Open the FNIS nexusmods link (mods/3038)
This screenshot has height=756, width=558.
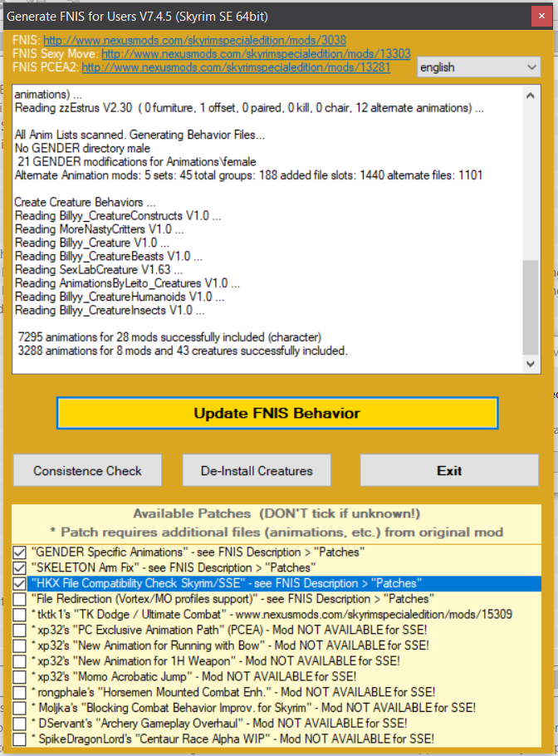[x=194, y=40]
